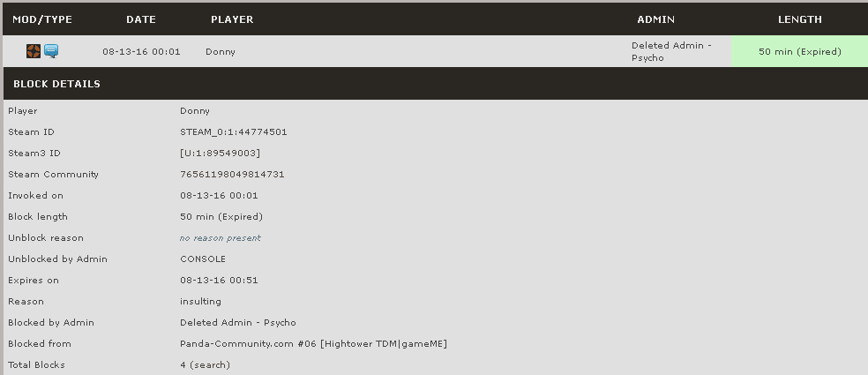Click the 'insulting' reason value

[x=200, y=301]
